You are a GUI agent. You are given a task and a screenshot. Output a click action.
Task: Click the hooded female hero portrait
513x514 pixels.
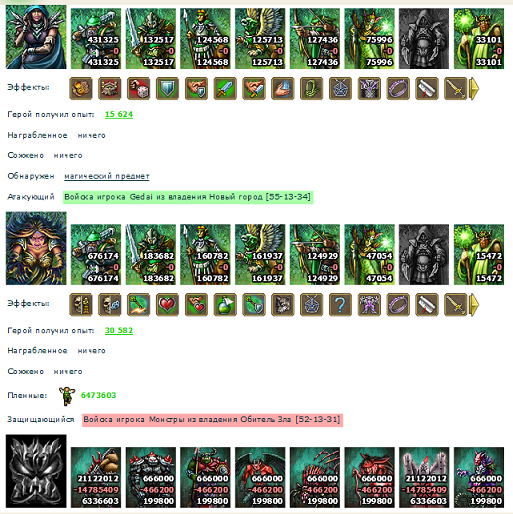point(36,37)
